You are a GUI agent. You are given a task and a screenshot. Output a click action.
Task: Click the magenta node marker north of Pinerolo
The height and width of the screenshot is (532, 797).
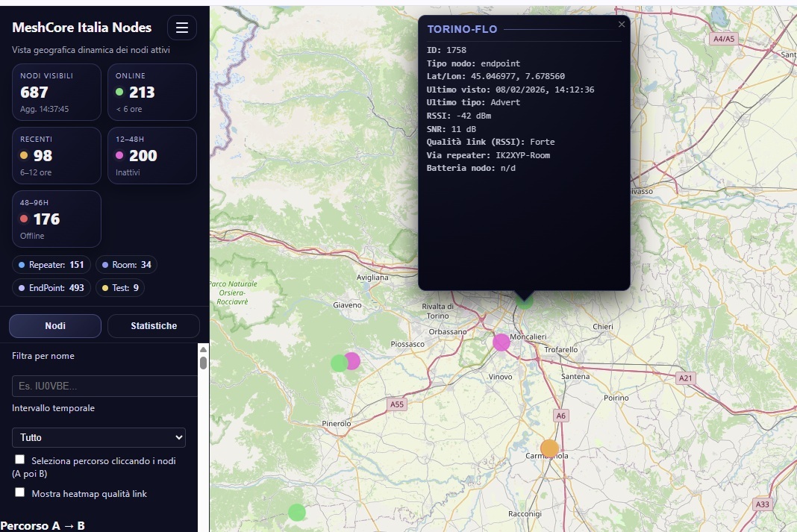[353, 360]
